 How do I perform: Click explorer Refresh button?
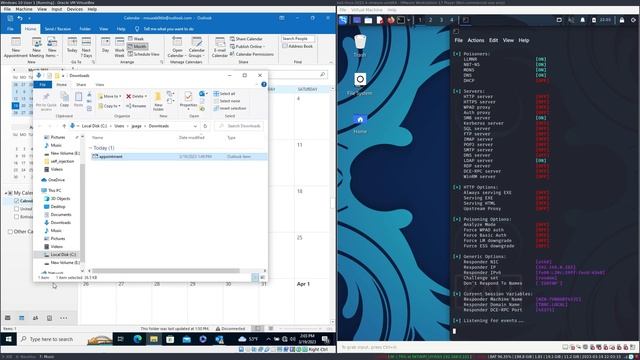coord(205,126)
